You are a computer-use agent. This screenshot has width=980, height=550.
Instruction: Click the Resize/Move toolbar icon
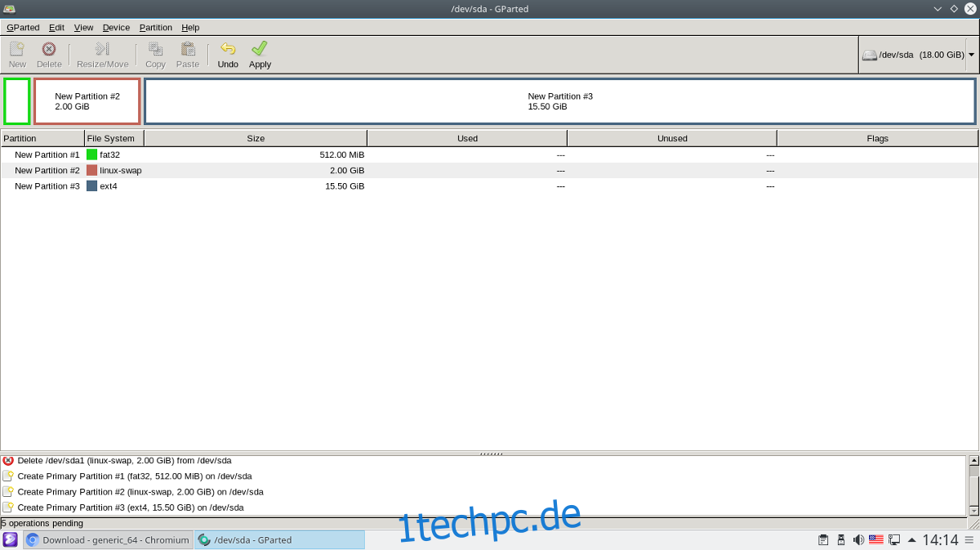point(102,55)
